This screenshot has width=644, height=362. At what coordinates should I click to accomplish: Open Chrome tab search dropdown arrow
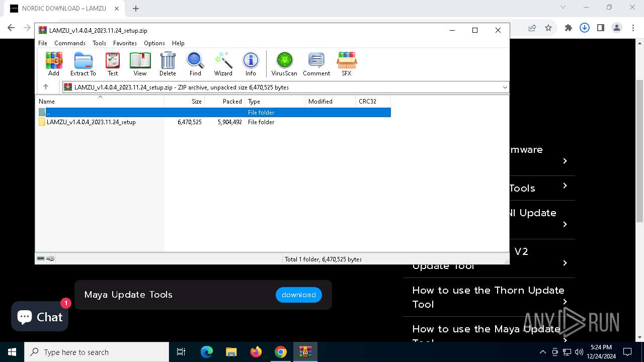click(563, 8)
